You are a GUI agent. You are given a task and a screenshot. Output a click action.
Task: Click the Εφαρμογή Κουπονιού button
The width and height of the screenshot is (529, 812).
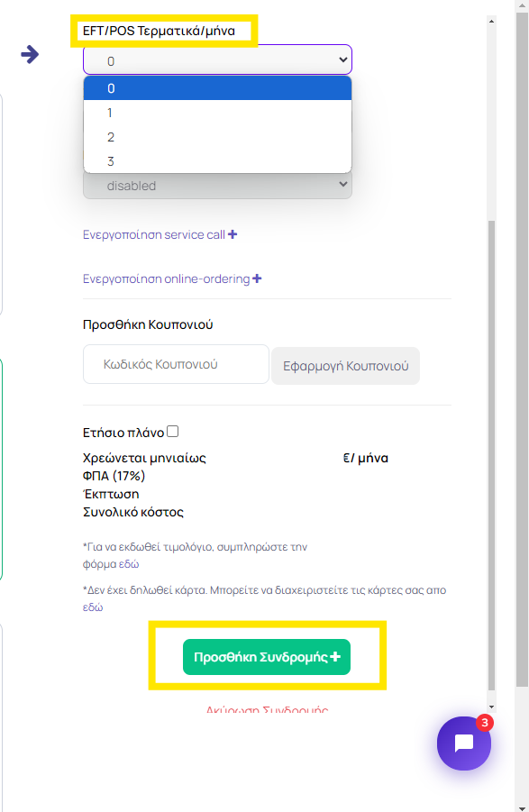345,366
